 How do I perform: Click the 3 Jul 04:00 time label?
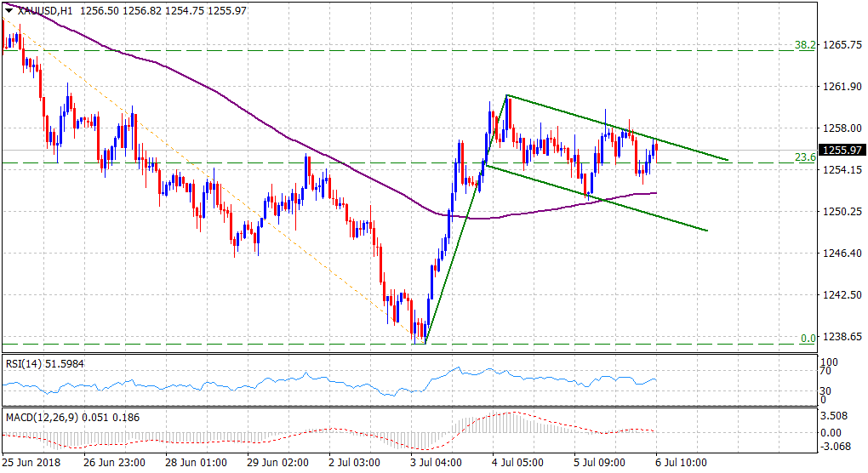pyautogui.click(x=437, y=464)
